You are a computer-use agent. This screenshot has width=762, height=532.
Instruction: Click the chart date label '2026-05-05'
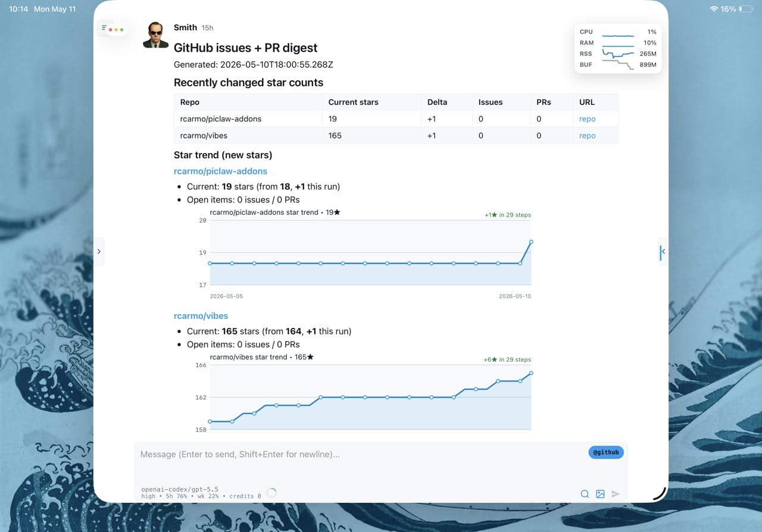(226, 296)
